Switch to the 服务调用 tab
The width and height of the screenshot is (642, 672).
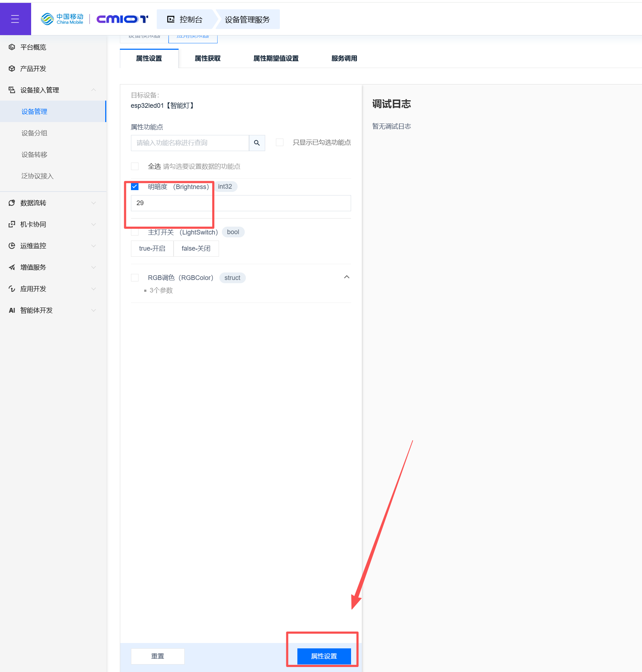point(344,58)
